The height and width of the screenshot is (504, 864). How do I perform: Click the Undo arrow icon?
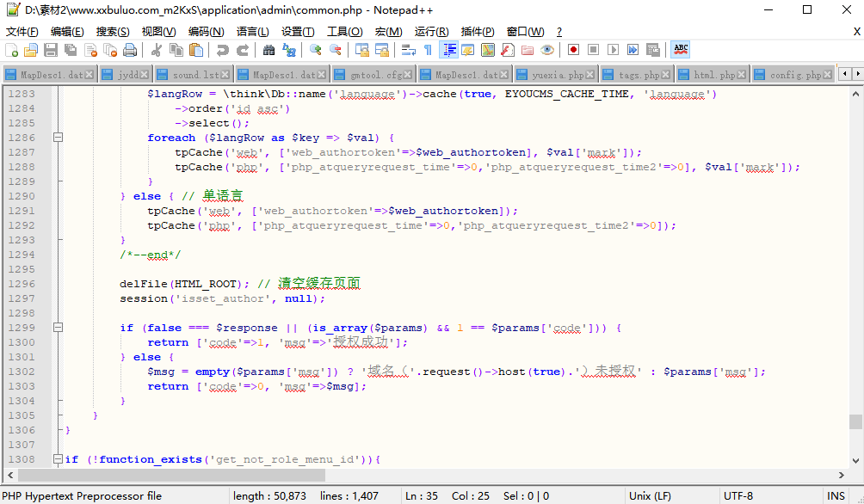(223, 50)
